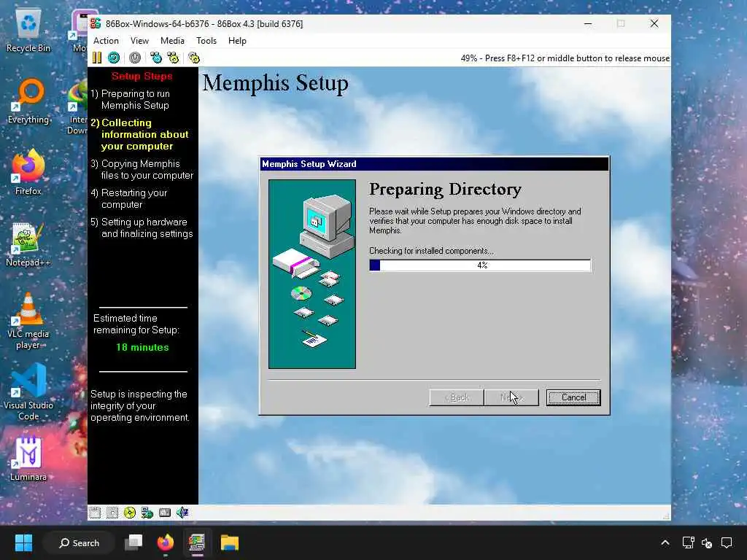Image resolution: width=747 pixels, height=560 pixels.
Task: Click the Setup Wizard computer illustration
Action: [312, 274]
